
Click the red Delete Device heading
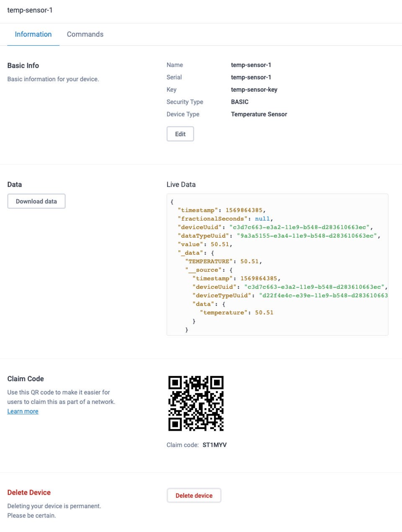pyautogui.click(x=29, y=493)
